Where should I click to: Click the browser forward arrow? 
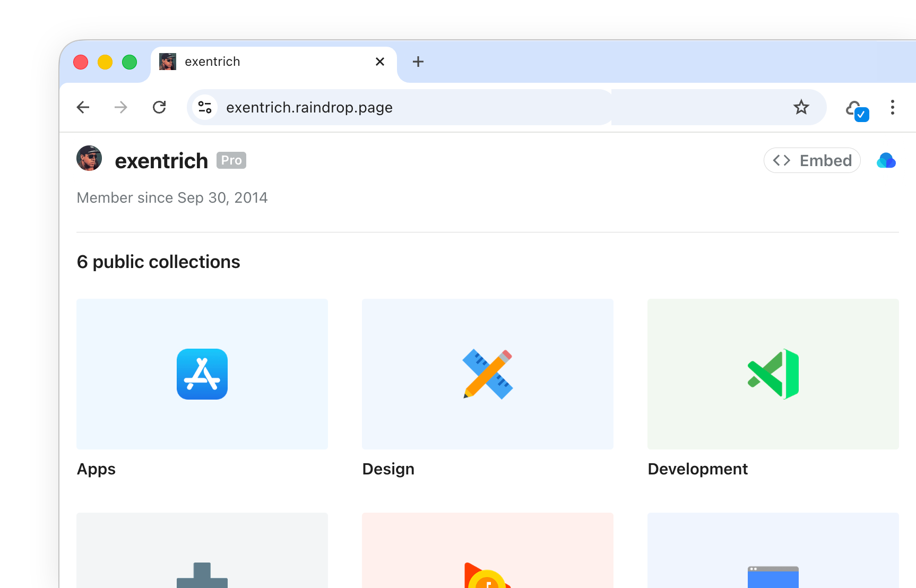tap(121, 107)
